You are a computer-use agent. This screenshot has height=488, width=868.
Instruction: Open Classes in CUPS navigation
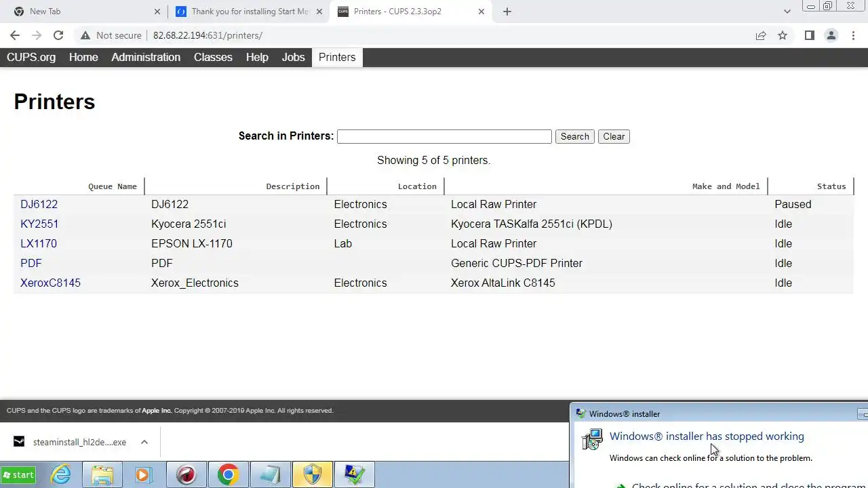(213, 58)
